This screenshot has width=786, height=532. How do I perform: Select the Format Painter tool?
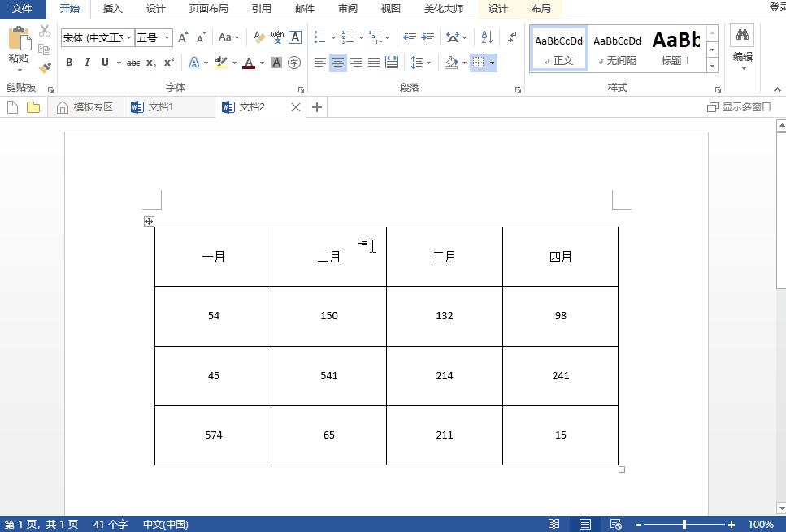click(x=45, y=66)
